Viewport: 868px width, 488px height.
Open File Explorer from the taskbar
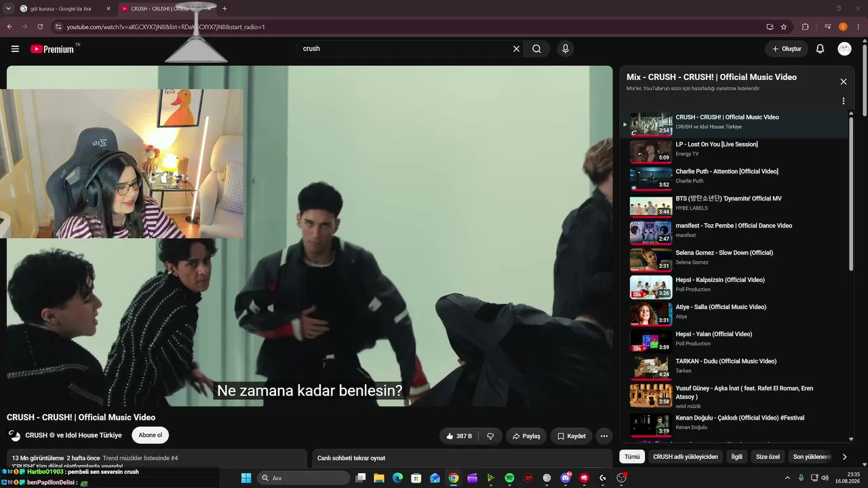point(379,478)
